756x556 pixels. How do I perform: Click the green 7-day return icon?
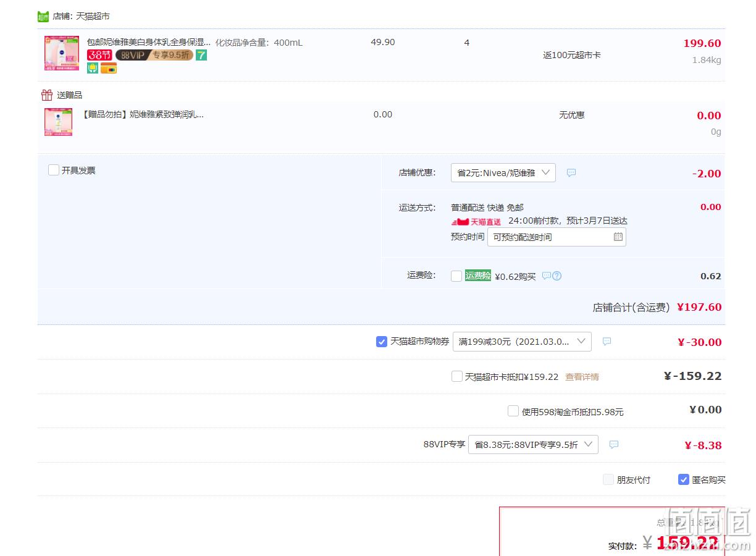tap(201, 55)
